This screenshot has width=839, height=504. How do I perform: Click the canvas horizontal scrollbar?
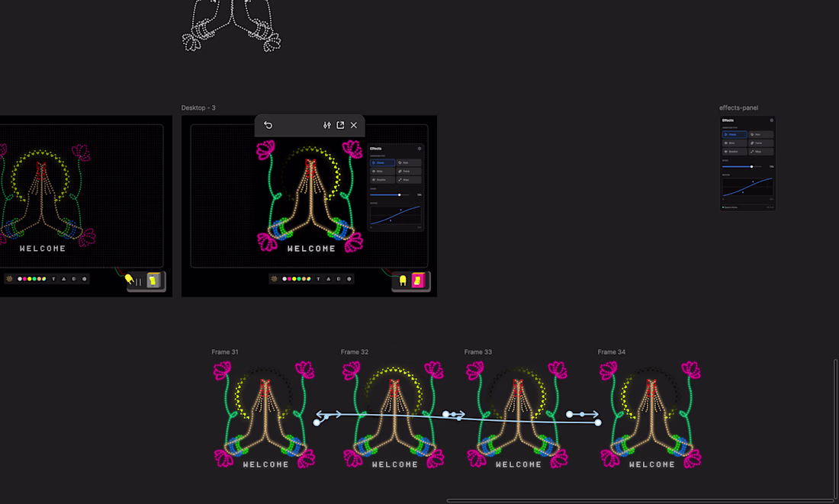639,501
